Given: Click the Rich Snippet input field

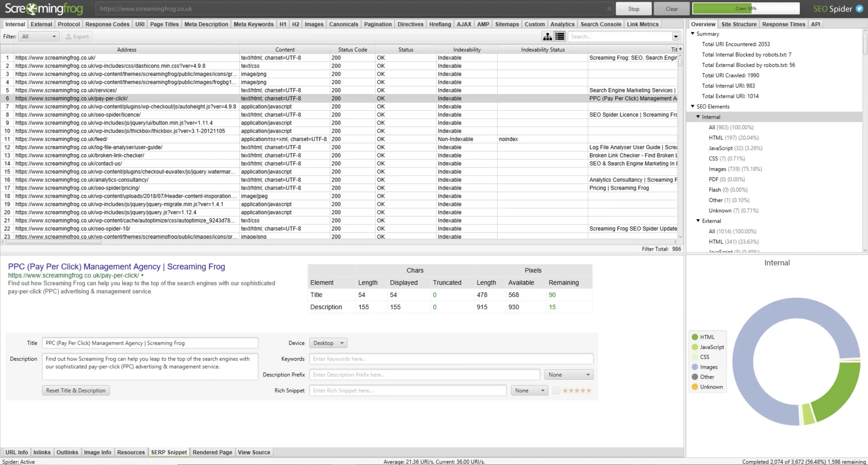Looking at the screenshot, I should click(408, 391).
